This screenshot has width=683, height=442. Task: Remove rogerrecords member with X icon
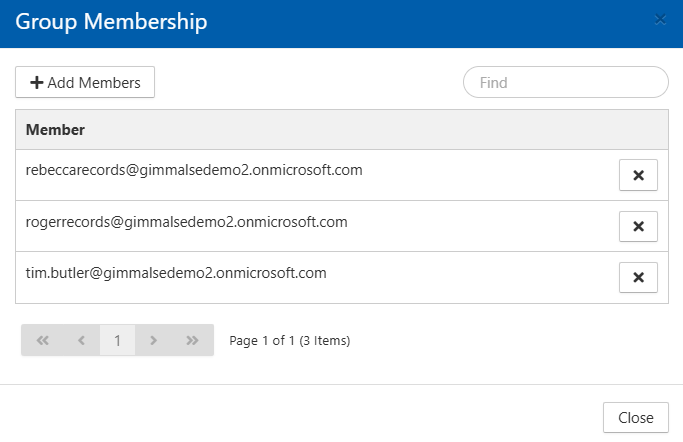pos(638,226)
